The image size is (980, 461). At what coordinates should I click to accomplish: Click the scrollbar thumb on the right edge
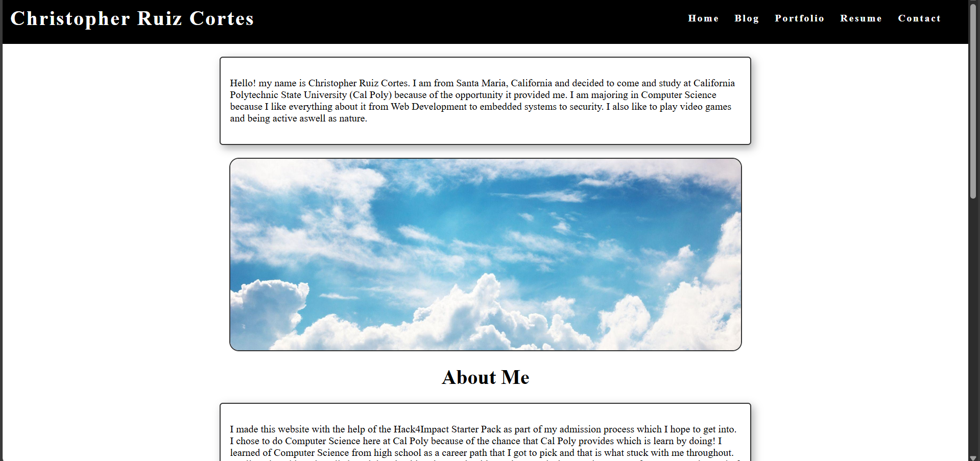(x=974, y=102)
